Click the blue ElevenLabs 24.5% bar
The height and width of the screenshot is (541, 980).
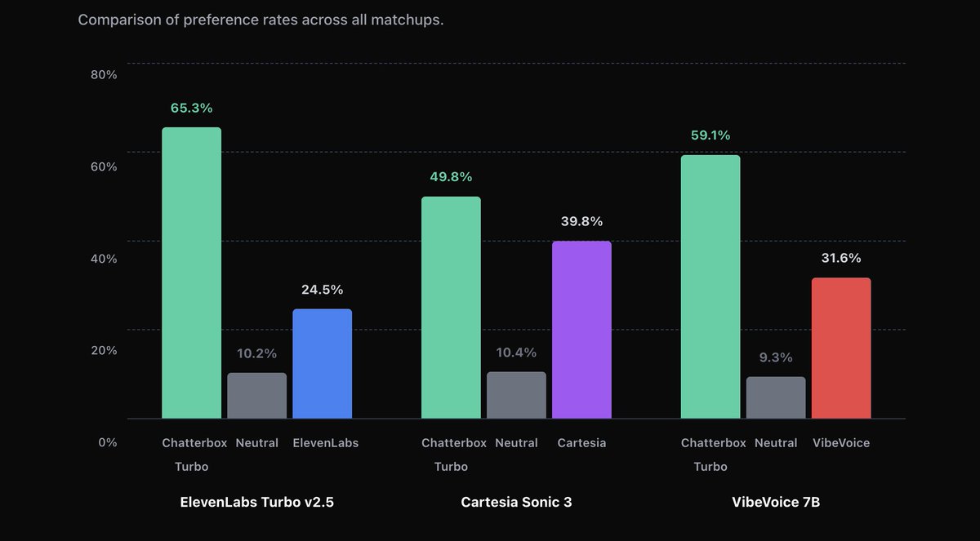pos(322,364)
